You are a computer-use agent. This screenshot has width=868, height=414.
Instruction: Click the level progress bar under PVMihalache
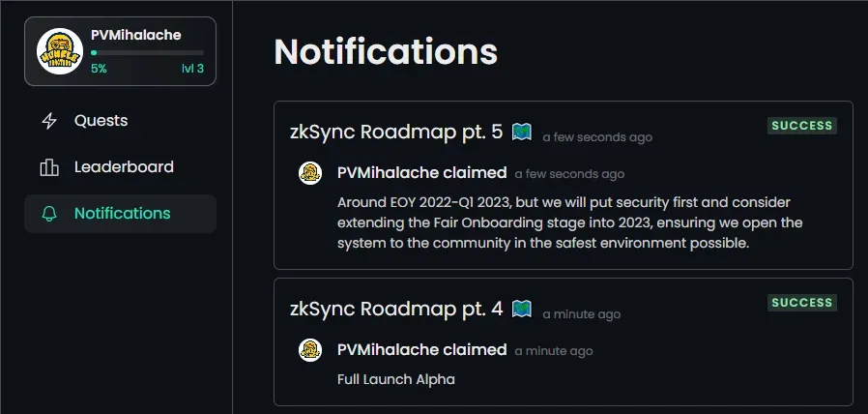[x=147, y=52]
